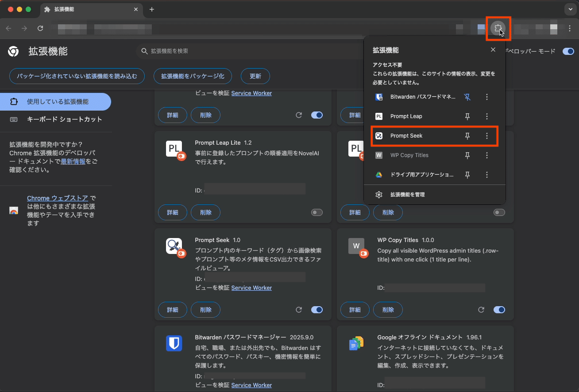
Task: Go back using the browser back arrow
Action: (x=8, y=28)
